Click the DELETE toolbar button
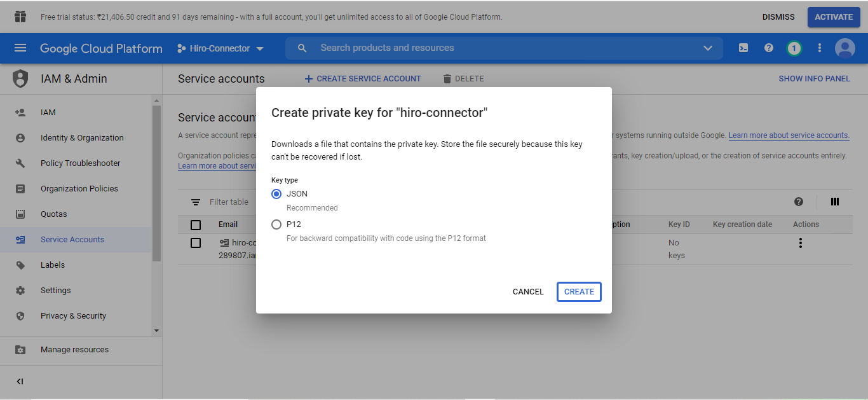Viewport: 868px width, 400px height. click(463, 79)
